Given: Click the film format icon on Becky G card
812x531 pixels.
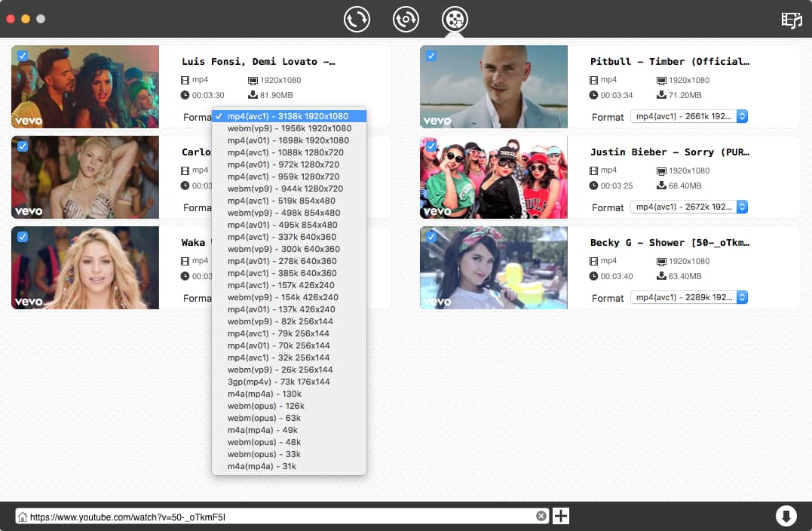Looking at the screenshot, I should coord(593,261).
